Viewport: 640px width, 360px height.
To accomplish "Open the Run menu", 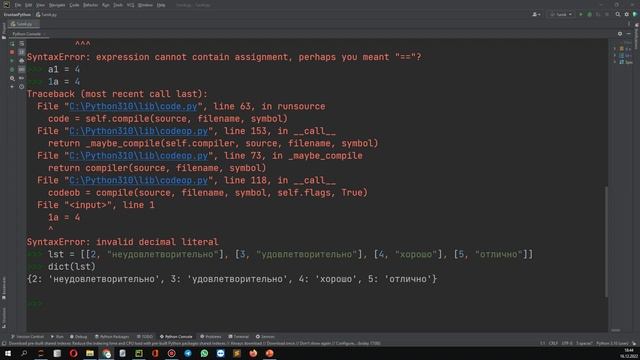I will click(x=106, y=5).
